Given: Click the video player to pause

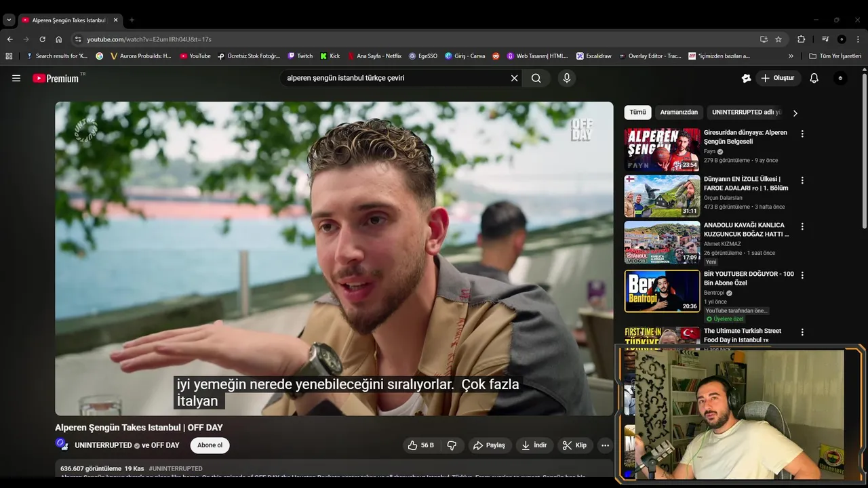Looking at the screenshot, I should pos(334,258).
